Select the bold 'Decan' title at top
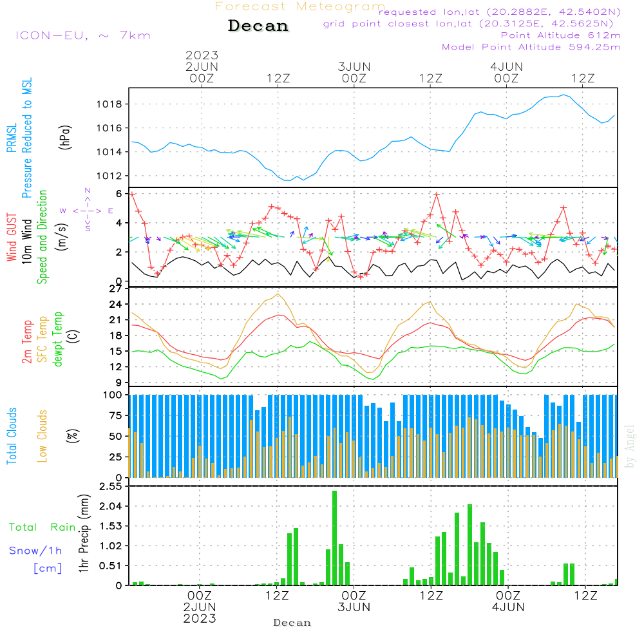 (x=258, y=26)
